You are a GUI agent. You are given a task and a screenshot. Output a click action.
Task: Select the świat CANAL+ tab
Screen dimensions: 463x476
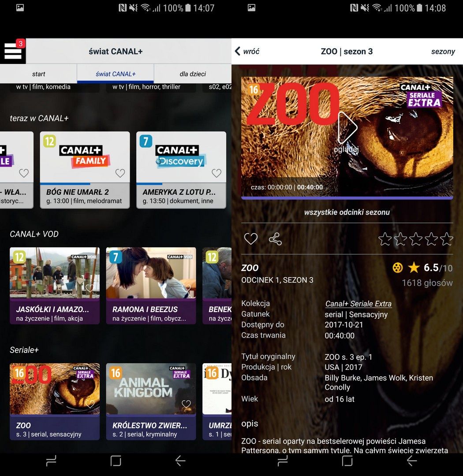point(116,74)
